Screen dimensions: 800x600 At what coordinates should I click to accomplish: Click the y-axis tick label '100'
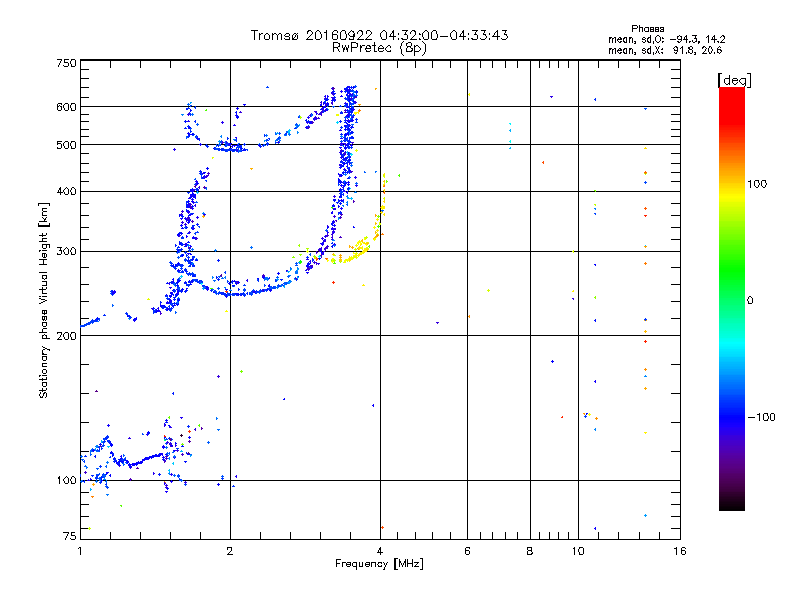tap(66, 480)
